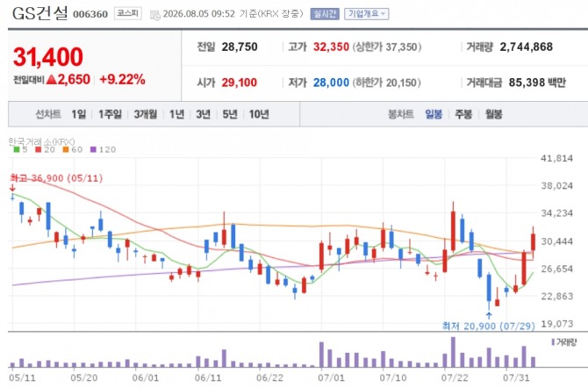Select the 10년 line chart period
This screenshot has height=388, width=588.
point(259,114)
